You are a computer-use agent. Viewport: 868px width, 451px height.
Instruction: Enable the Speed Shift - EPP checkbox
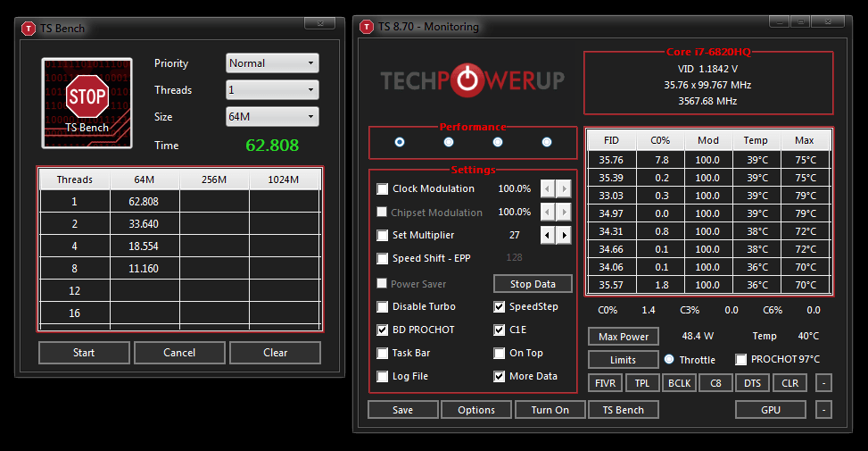[x=382, y=259]
